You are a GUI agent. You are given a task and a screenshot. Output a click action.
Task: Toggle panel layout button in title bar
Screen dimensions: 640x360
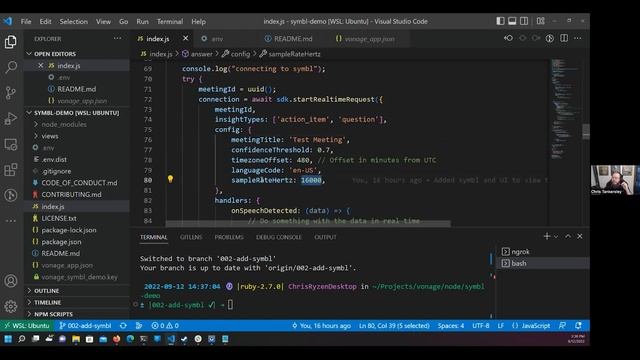(512, 21)
